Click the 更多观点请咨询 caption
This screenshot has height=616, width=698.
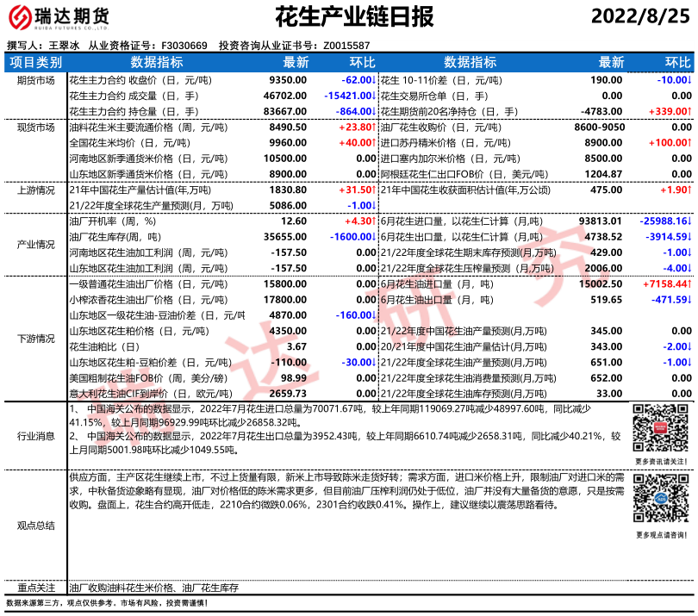click(x=661, y=535)
